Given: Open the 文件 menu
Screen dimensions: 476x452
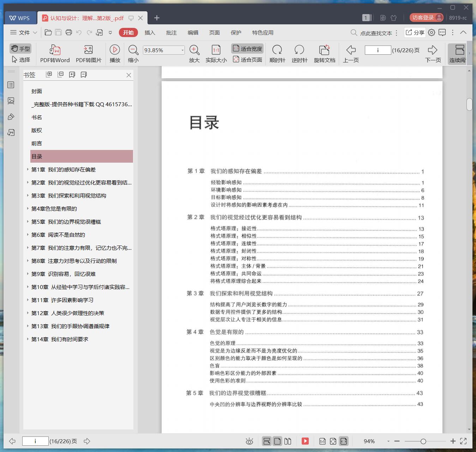Looking at the screenshot, I should point(23,32).
